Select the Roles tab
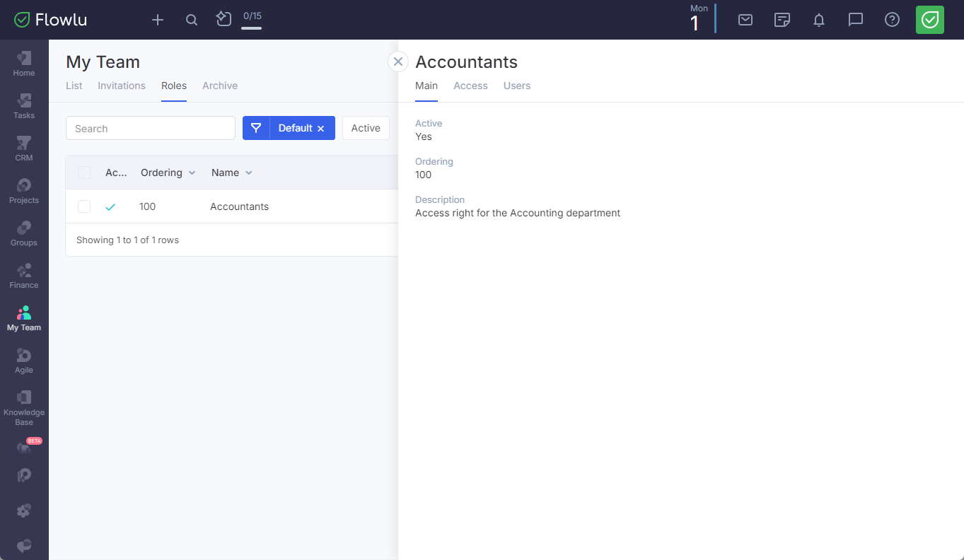The width and height of the screenshot is (964, 560). click(x=174, y=86)
